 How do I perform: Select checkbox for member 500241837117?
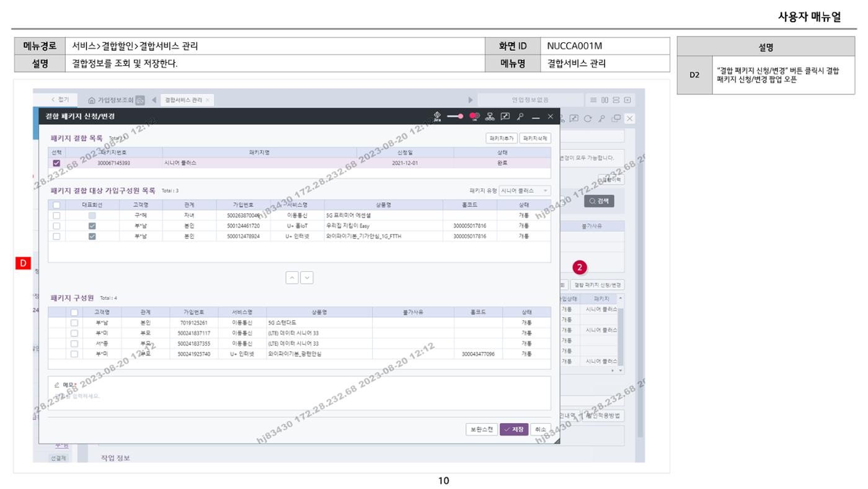[x=74, y=333]
